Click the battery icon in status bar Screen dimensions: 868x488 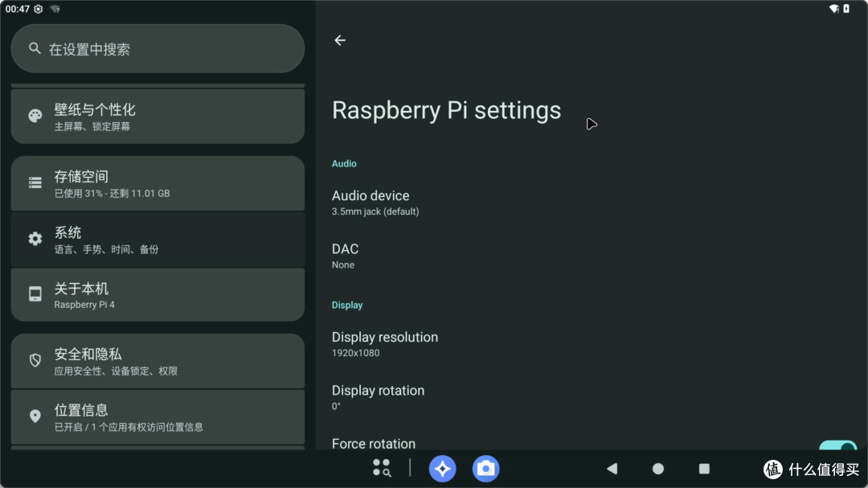coord(846,9)
